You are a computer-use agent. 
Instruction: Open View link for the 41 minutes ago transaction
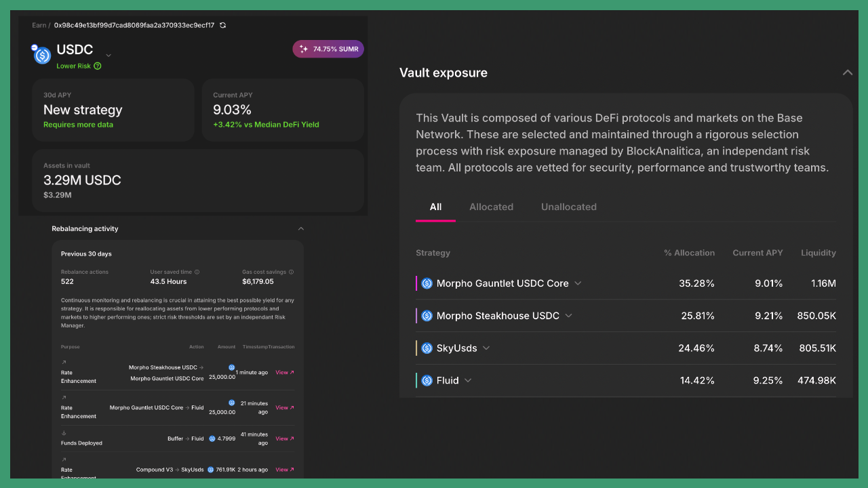[x=285, y=439]
